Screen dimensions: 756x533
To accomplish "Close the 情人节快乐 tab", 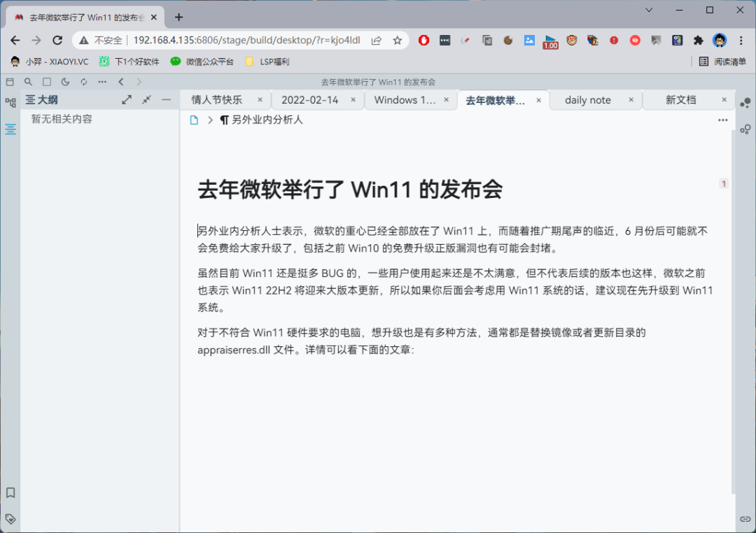I will (260, 100).
